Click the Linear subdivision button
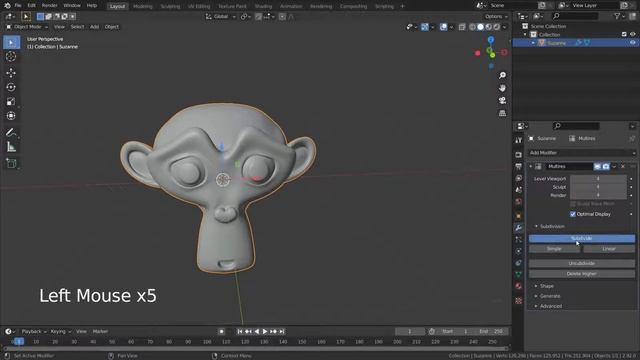 [x=609, y=249]
